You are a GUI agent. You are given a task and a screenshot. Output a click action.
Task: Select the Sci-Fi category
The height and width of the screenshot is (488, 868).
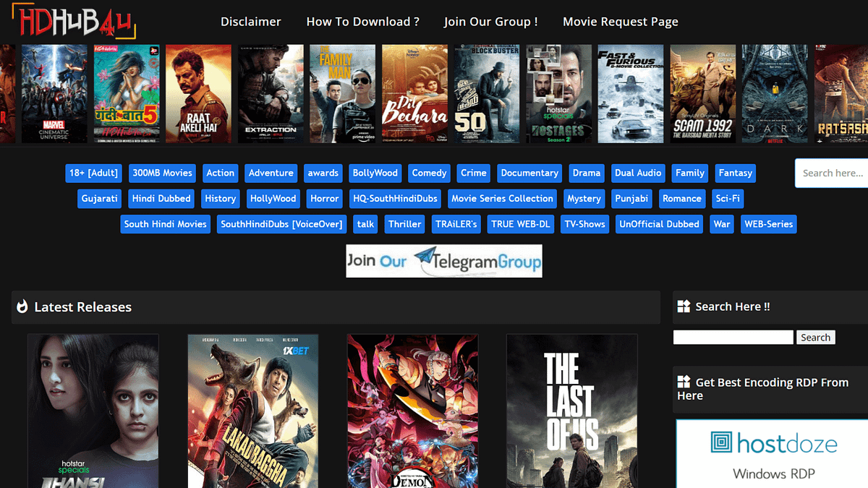coord(728,199)
